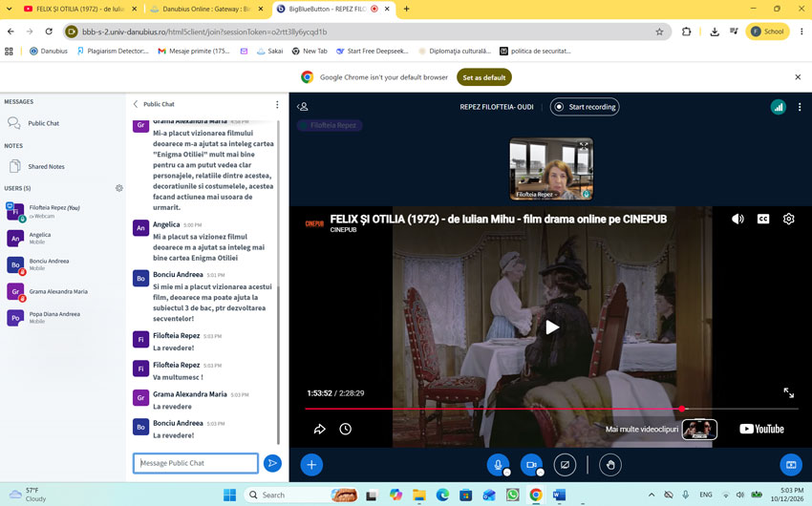Viewport: 812px width, 506px height.
Task: Select user Popa Diana Andreea
Action: [x=54, y=317]
